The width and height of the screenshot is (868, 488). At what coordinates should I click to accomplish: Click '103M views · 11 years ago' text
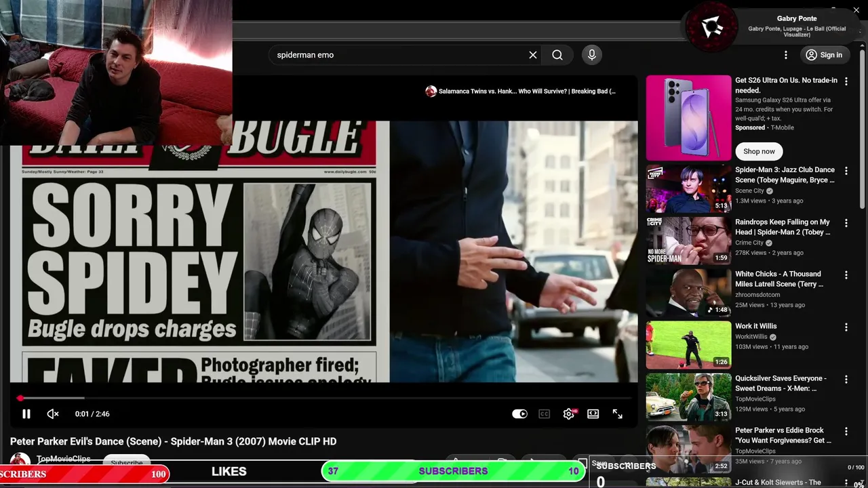772,347
